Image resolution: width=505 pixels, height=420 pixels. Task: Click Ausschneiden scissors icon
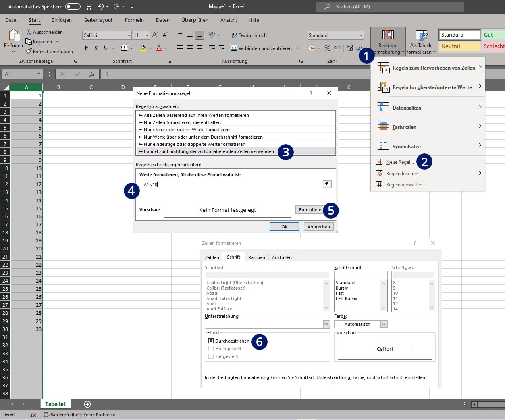coord(29,32)
